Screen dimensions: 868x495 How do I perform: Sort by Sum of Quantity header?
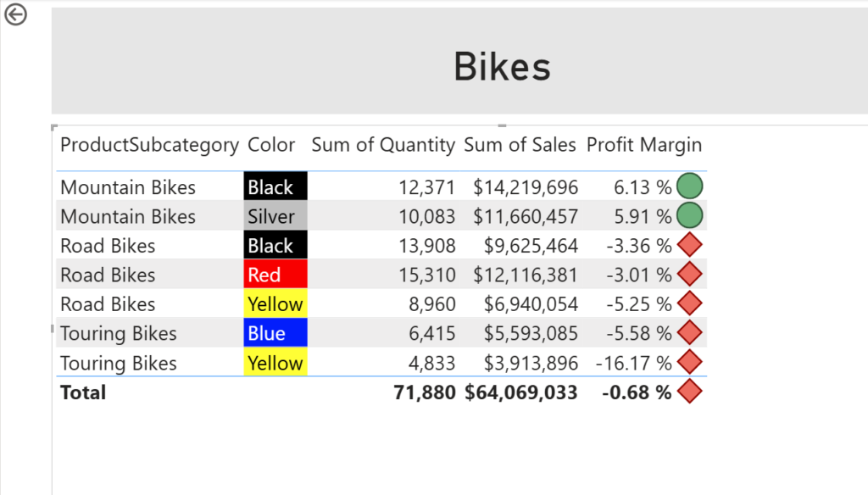pyautogui.click(x=383, y=145)
